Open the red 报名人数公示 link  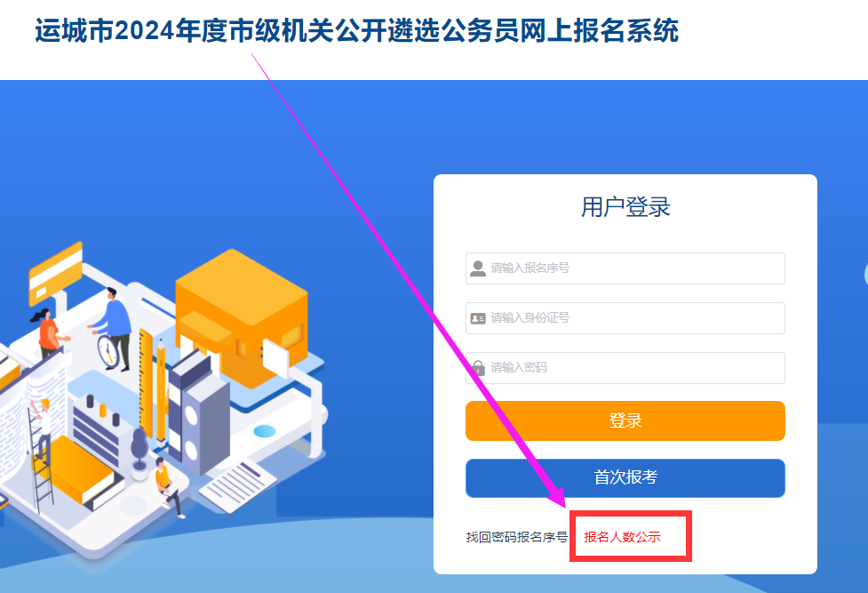[622, 537]
